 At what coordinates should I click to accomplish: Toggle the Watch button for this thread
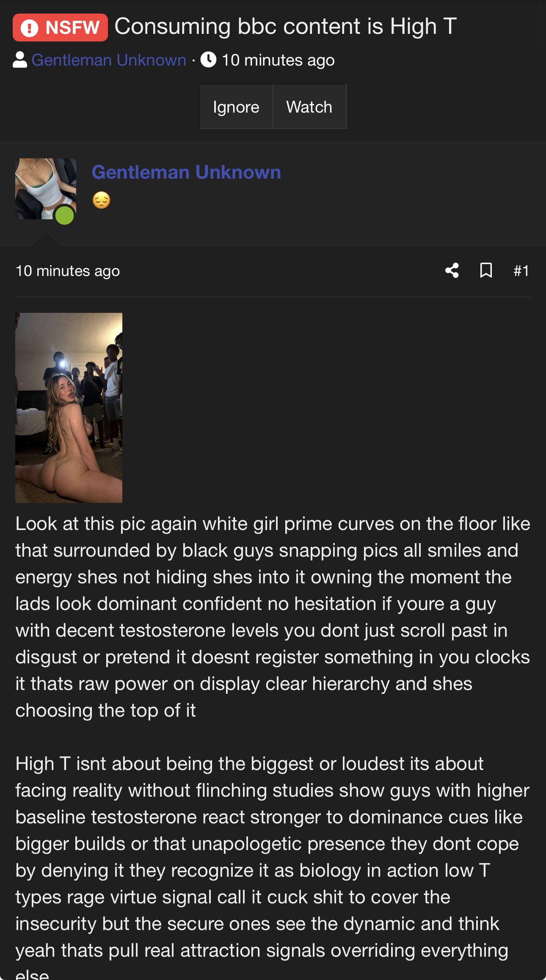pos(309,107)
